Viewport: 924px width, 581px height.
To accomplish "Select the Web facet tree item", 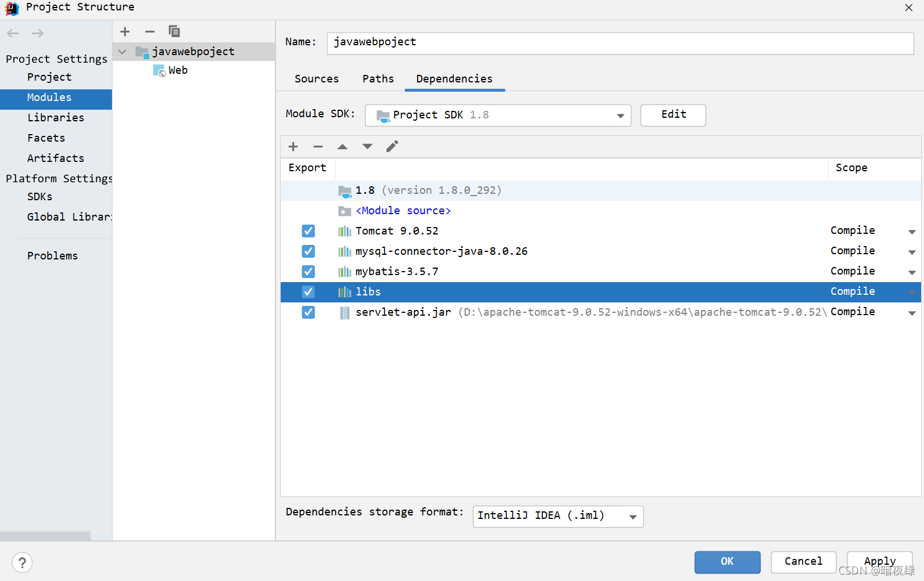I will point(178,70).
